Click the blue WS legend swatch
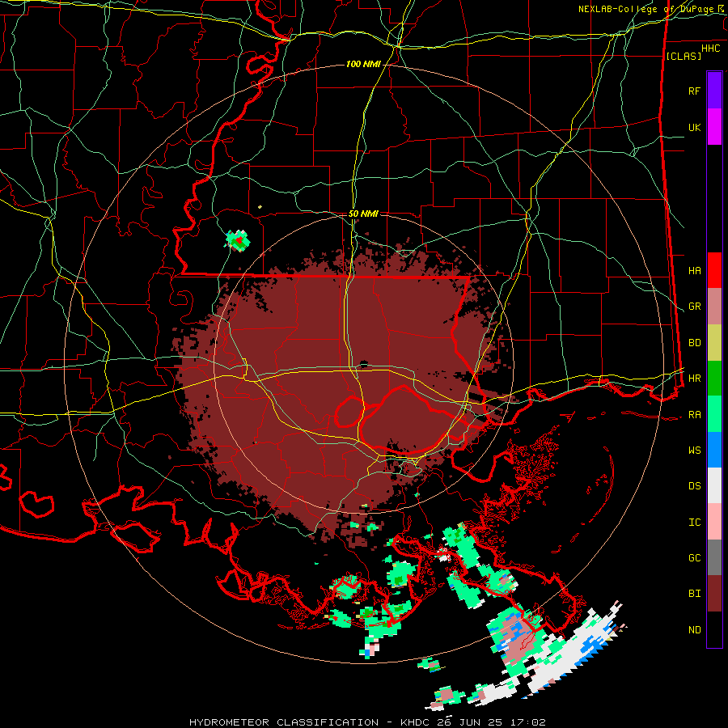728x728 pixels. pyautogui.click(x=714, y=450)
